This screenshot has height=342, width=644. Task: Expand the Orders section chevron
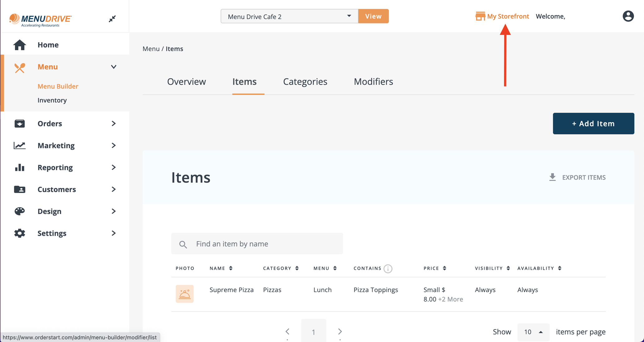pyautogui.click(x=114, y=123)
